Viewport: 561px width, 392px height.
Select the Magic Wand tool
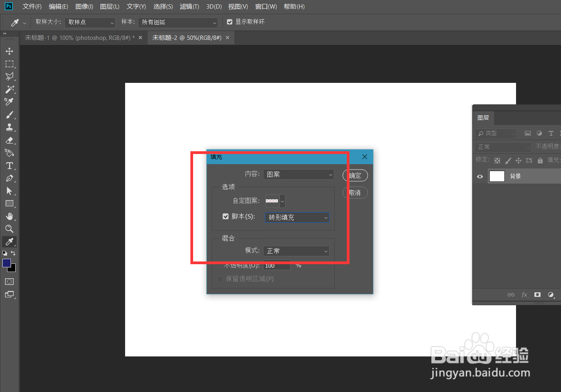coord(9,89)
